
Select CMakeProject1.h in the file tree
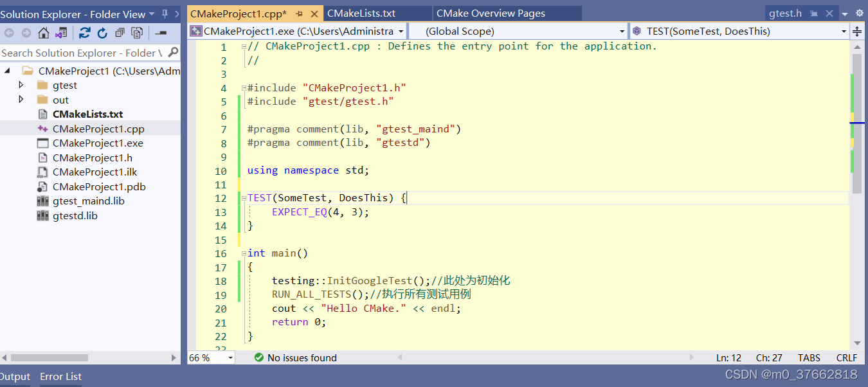point(93,157)
